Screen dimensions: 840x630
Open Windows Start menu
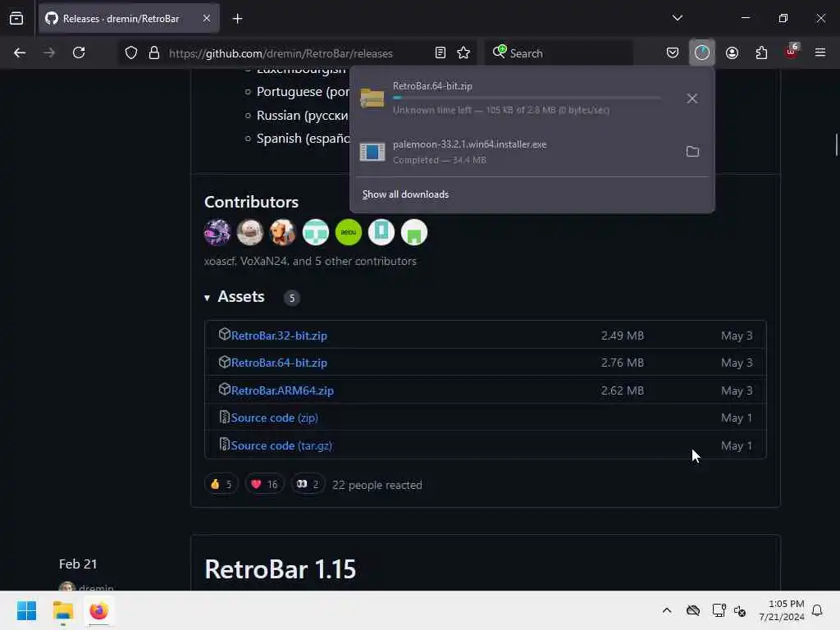click(x=27, y=610)
